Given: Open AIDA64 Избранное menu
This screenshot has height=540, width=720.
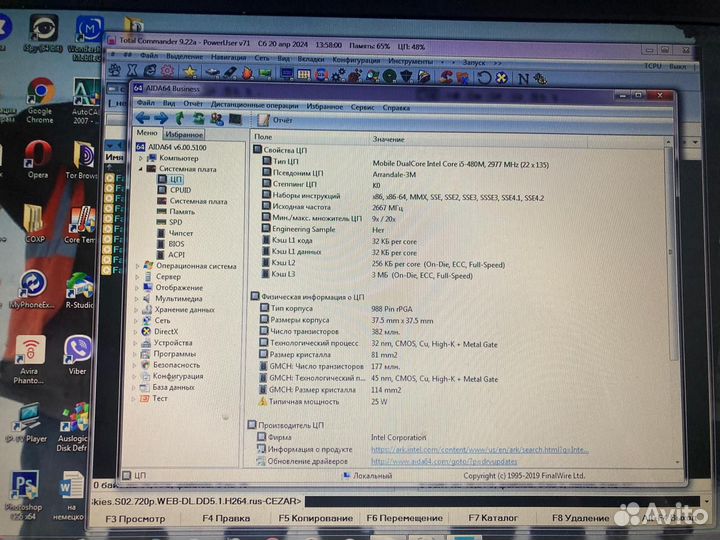Looking at the screenshot, I should coord(325,107).
